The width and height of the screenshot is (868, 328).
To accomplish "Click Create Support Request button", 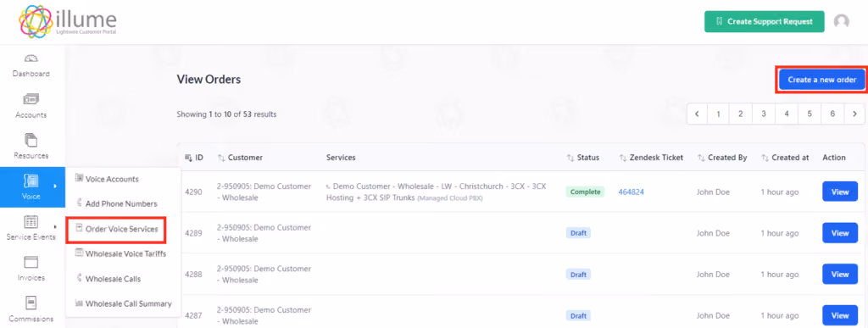I will point(764,21).
